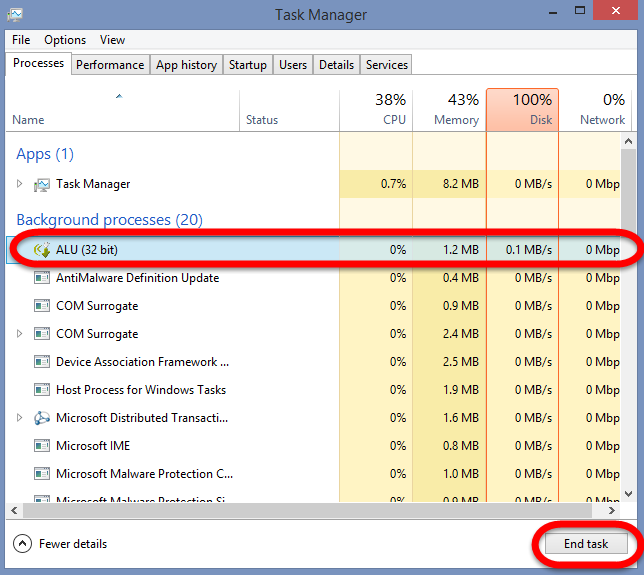Screen dimensions: 644x575
Task: Open the File menu
Action: pyautogui.click(x=21, y=40)
